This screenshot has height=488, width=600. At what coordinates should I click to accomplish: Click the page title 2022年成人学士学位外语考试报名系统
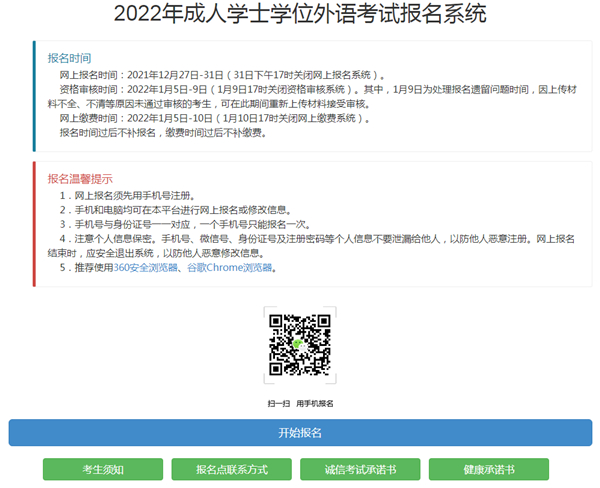click(300, 14)
